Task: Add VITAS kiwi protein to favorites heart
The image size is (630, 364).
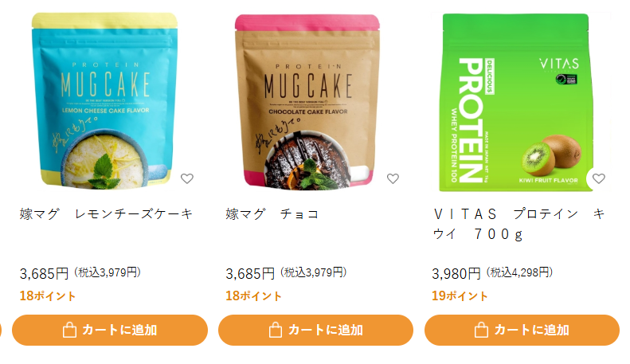Action: click(599, 178)
